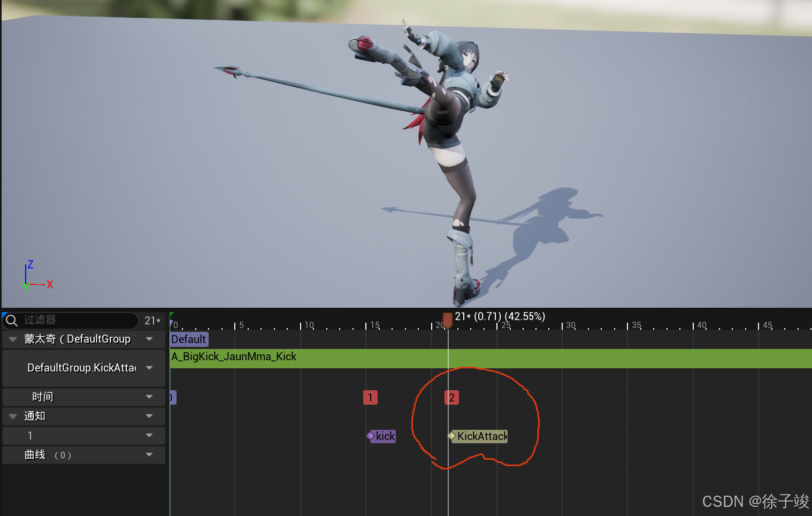Click frame 10 on the timeline ruler
Viewport: 812px width, 516px height.
coord(309,325)
